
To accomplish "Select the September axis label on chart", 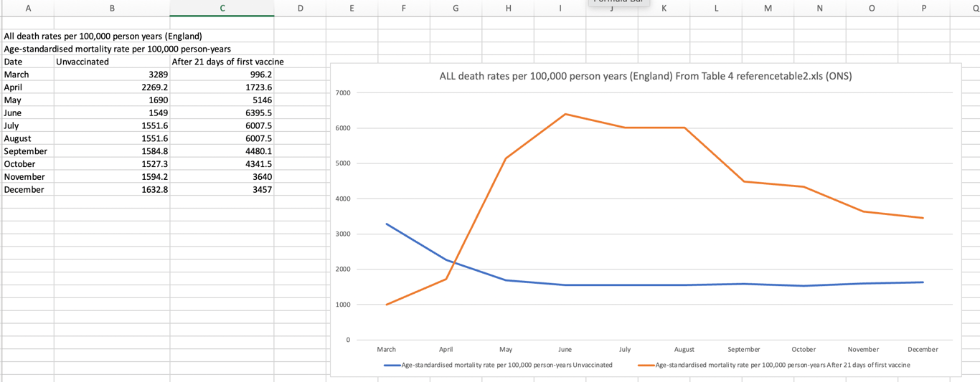I will pyautogui.click(x=744, y=349).
